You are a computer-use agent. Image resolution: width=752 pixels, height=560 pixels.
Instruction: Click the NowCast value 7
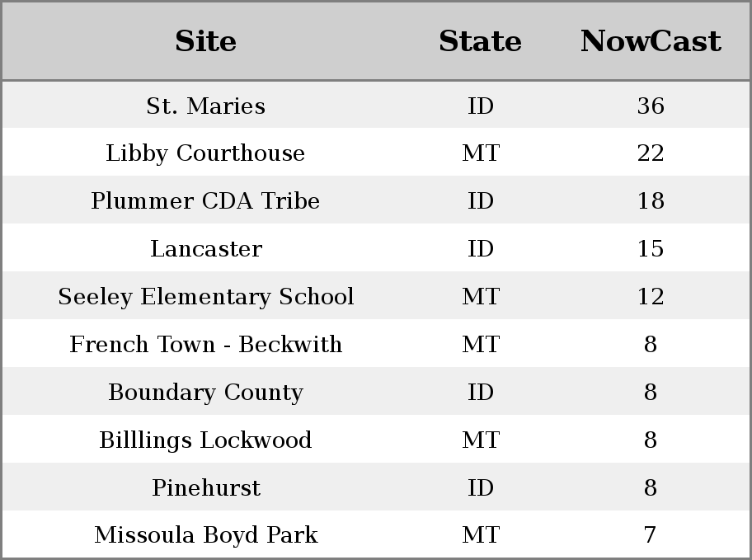click(x=651, y=535)
